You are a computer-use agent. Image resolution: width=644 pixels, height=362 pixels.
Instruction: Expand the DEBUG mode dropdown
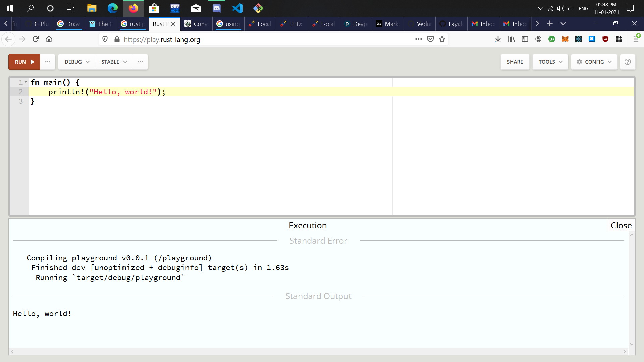point(77,62)
